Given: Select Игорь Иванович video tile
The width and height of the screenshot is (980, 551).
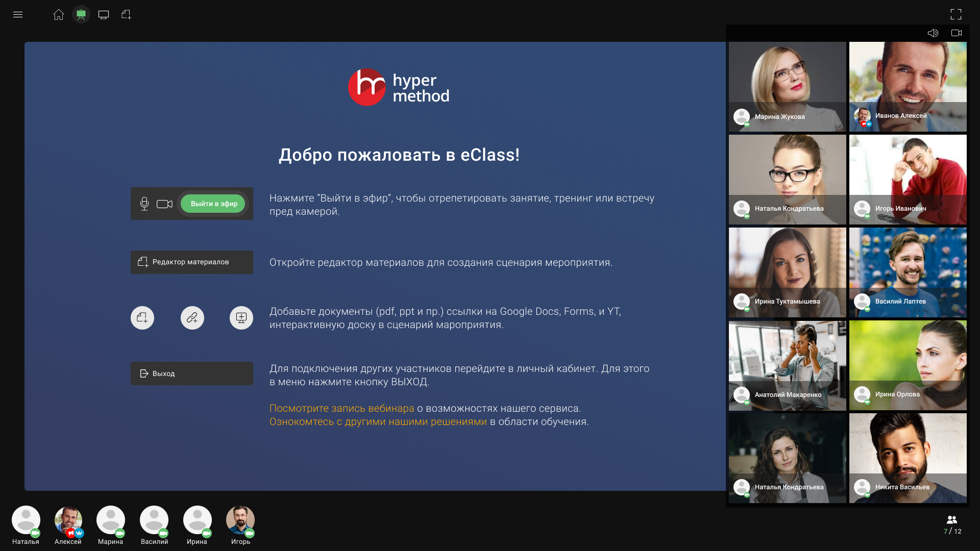Looking at the screenshot, I should (908, 180).
